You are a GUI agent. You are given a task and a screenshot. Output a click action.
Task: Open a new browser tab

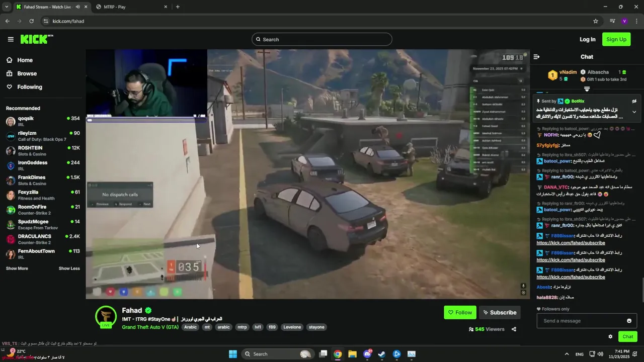point(178,7)
